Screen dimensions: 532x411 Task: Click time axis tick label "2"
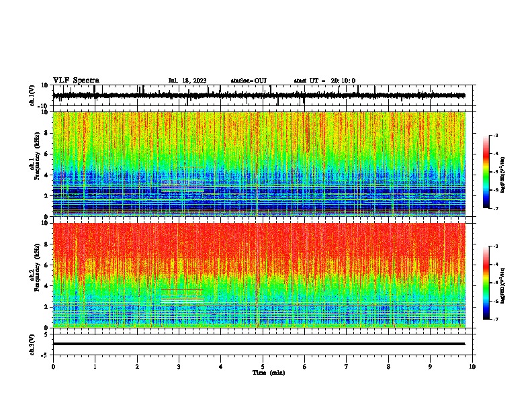[x=137, y=367]
